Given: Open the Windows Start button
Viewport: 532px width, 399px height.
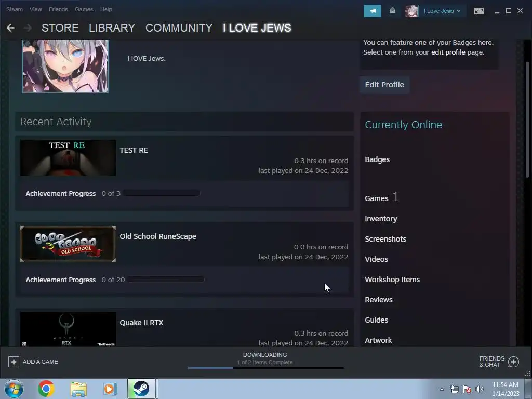Looking at the screenshot, I should [14, 389].
